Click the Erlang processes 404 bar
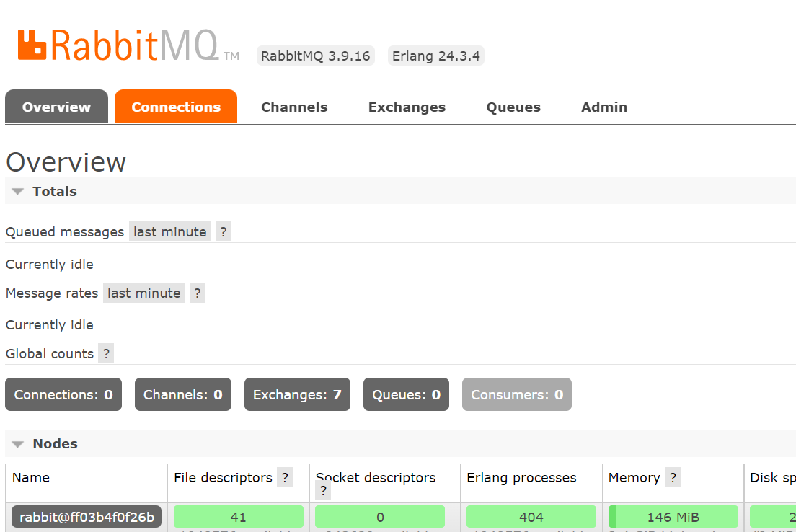 click(x=531, y=517)
